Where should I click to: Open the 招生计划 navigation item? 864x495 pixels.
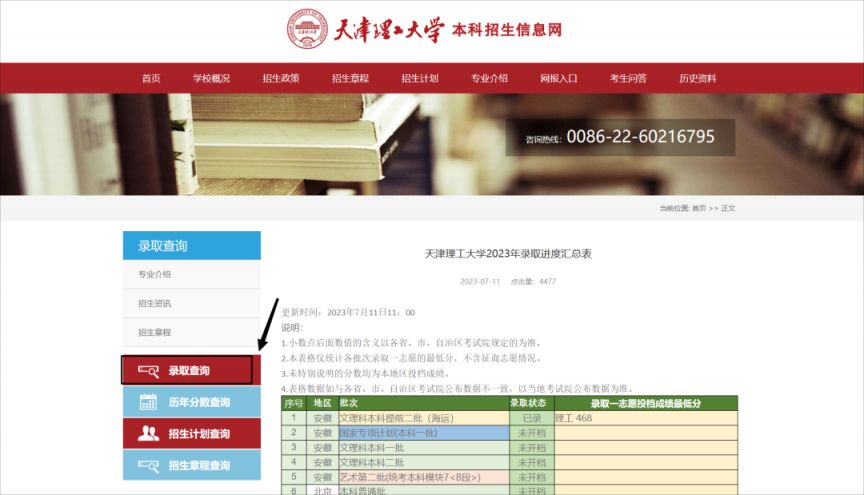coord(419,78)
